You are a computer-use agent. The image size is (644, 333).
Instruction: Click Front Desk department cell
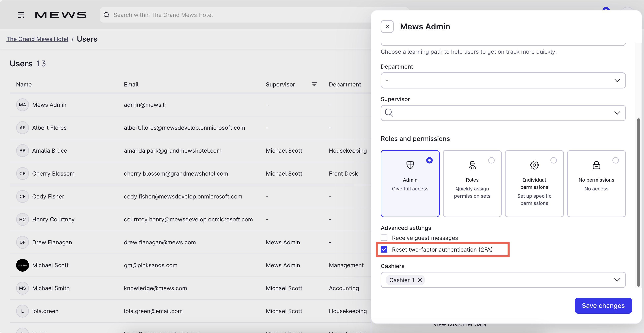coord(343,174)
